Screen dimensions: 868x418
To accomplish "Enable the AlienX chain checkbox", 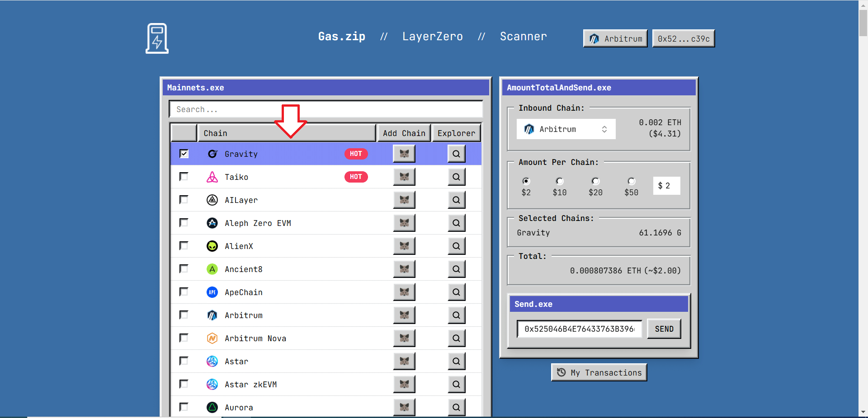I will coord(184,245).
